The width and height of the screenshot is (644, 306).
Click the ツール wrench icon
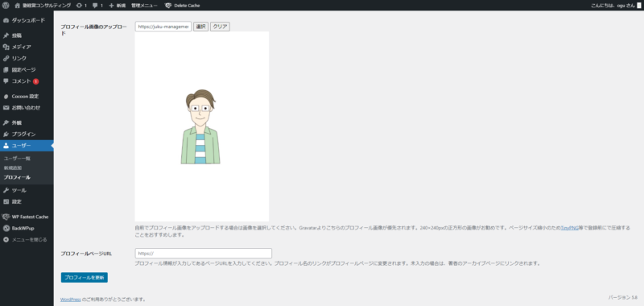6,190
